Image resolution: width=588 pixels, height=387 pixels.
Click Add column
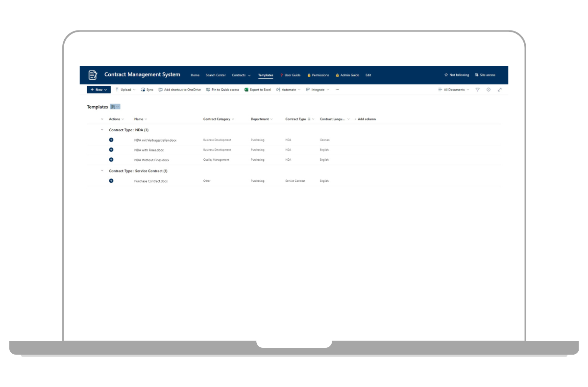tap(365, 119)
